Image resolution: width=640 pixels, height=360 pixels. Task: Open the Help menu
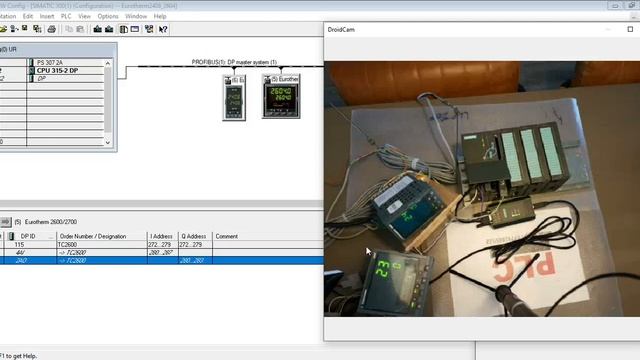[160, 16]
